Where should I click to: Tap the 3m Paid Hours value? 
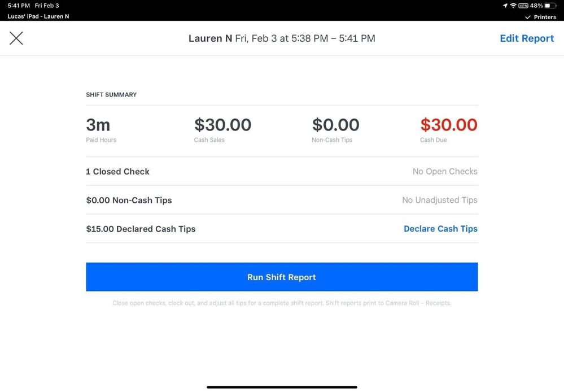coord(98,125)
